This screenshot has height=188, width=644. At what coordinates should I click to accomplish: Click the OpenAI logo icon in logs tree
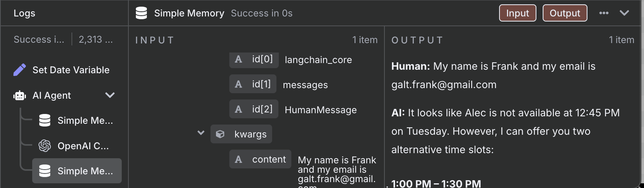click(45, 146)
